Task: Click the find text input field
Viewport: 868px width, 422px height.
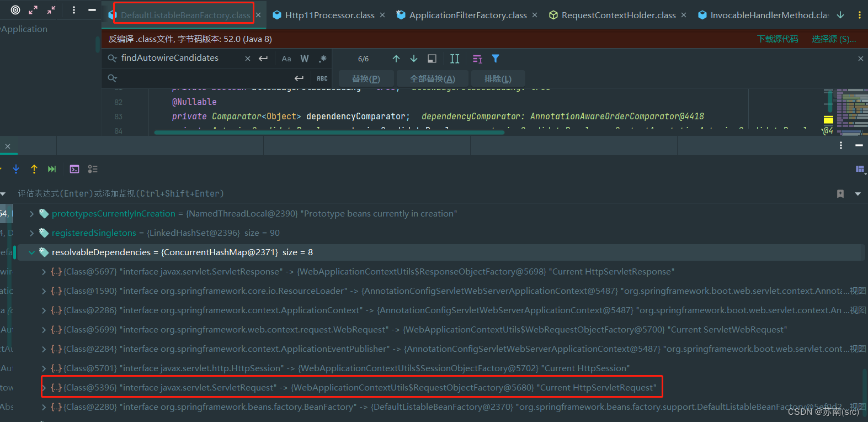Action: point(182,58)
